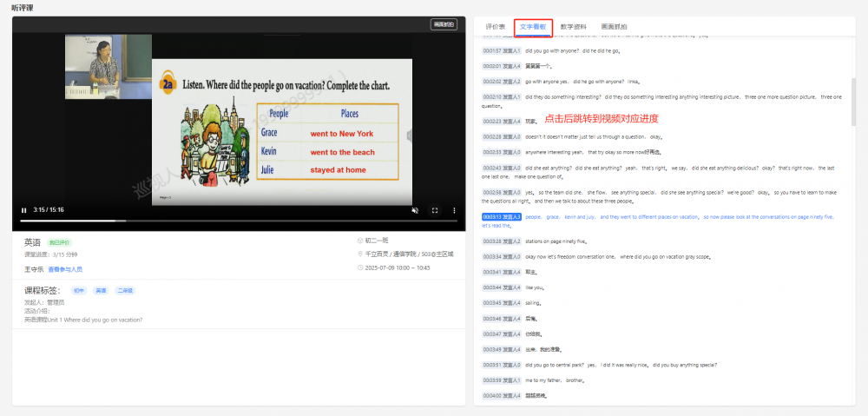
Task: Click the 我已评价 status badge
Action: click(59, 242)
